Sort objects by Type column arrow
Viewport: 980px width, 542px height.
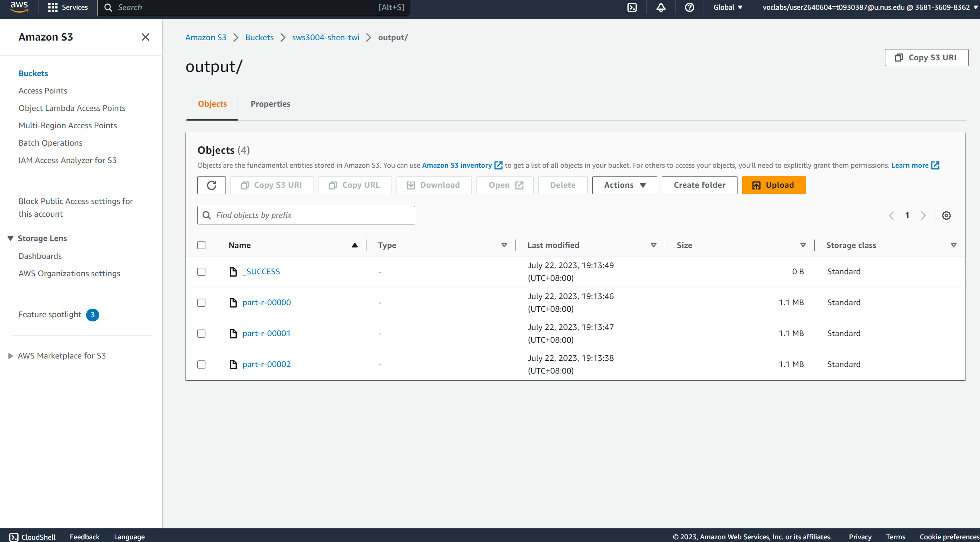(x=504, y=245)
